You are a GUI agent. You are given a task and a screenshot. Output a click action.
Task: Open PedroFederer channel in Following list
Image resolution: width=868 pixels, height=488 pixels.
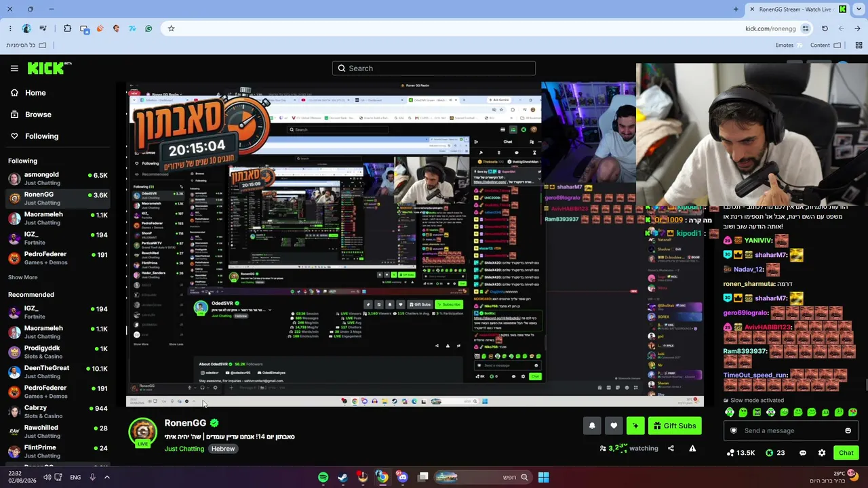58,258
